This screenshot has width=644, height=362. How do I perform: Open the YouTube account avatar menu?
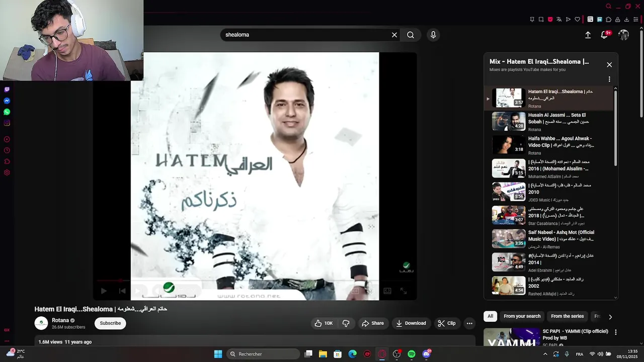pos(623,35)
